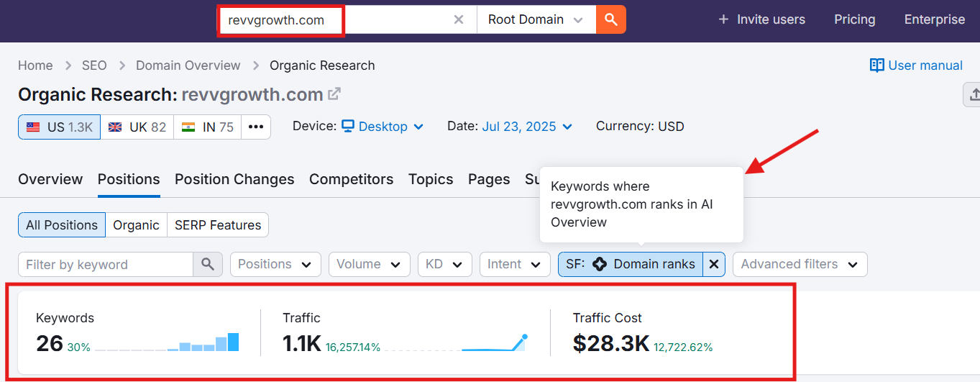Click the Currency: USD label
The width and height of the screenshot is (980, 382).
coord(640,127)
